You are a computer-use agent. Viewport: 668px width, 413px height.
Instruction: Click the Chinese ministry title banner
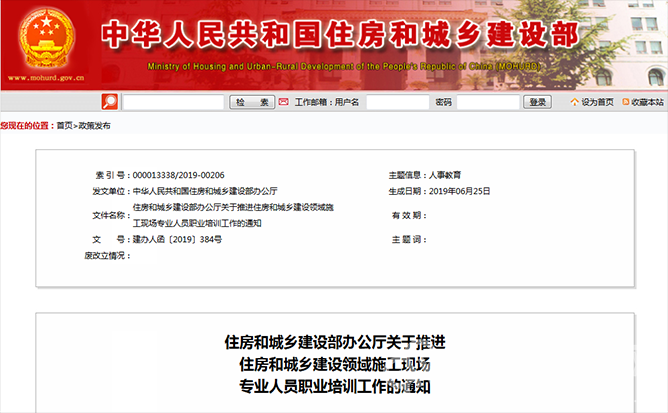pyautogui.click(x=340, y=34)
